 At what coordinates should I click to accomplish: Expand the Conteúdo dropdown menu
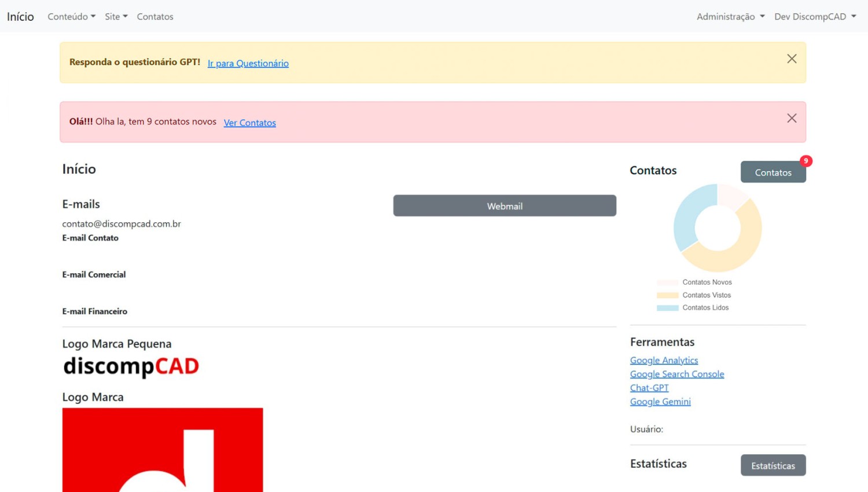(71, 17)
